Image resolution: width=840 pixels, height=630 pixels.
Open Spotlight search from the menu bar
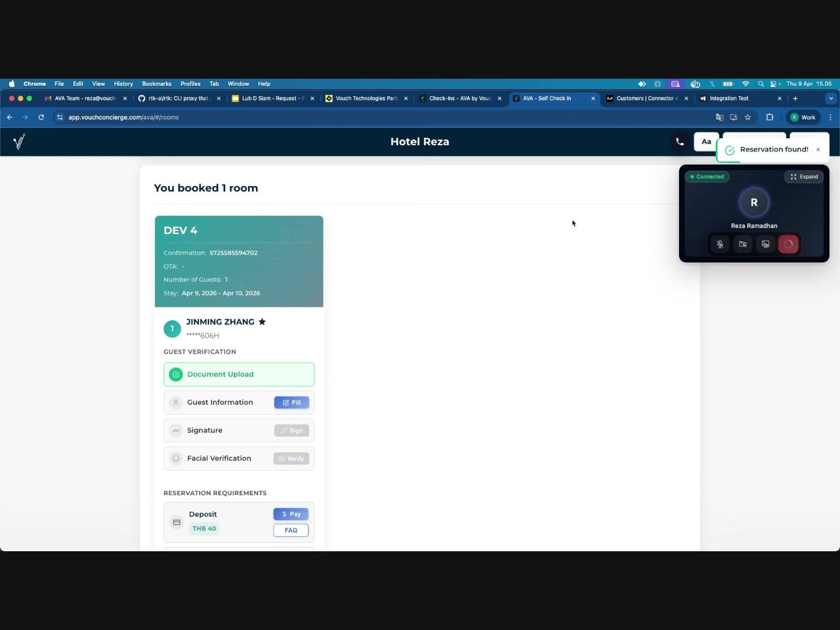(x=761, y=84)
